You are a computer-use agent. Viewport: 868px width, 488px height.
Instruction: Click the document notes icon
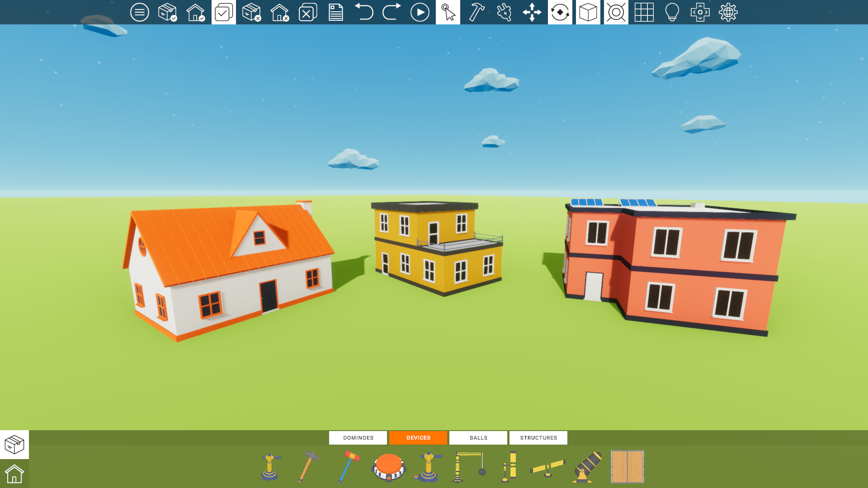tap(335, 12)
